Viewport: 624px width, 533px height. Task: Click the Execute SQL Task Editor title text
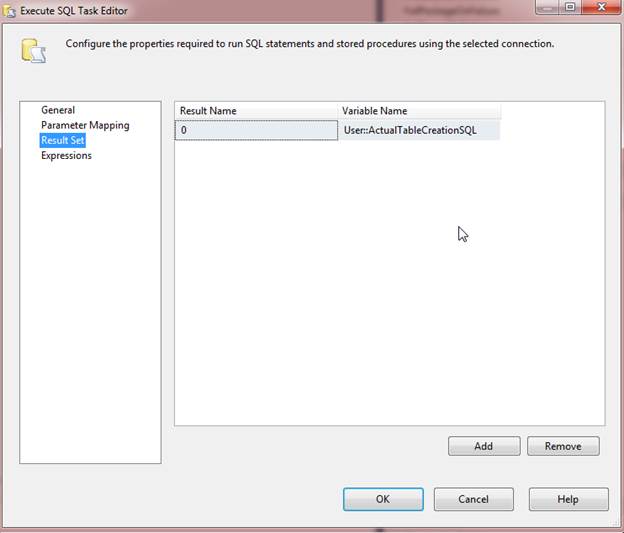74,10
